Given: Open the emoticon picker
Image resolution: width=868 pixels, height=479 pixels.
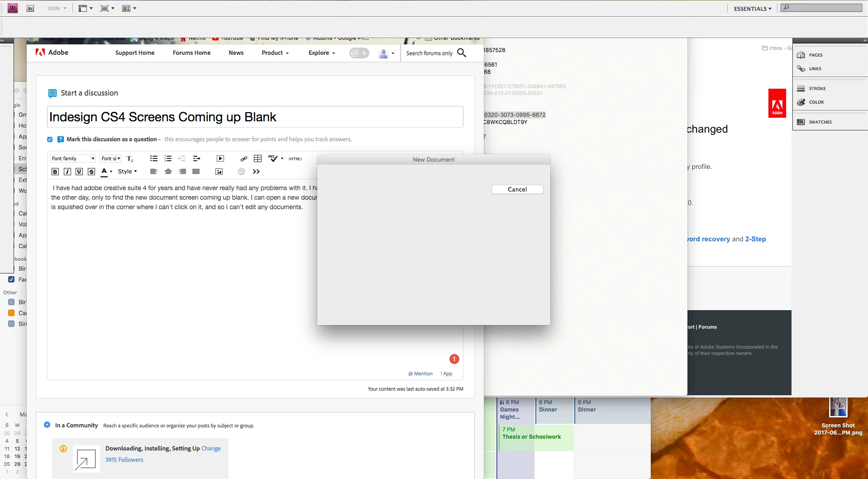Looking at the screenshot, I should point(241,171).
